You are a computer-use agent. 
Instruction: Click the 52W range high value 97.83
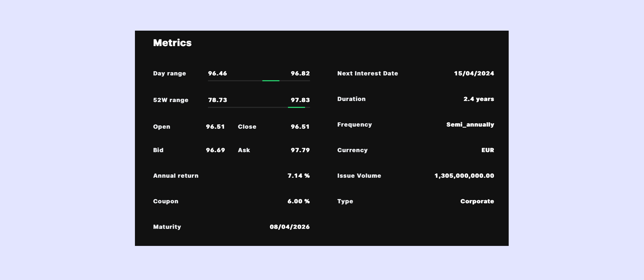[x=300, y=100]
